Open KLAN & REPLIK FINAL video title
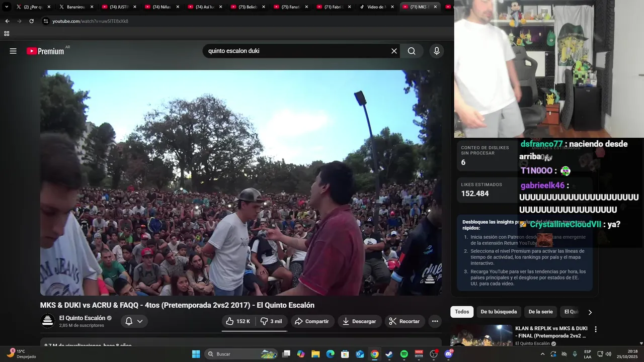This screenshot has height=362, width=644. pos(551,332)
